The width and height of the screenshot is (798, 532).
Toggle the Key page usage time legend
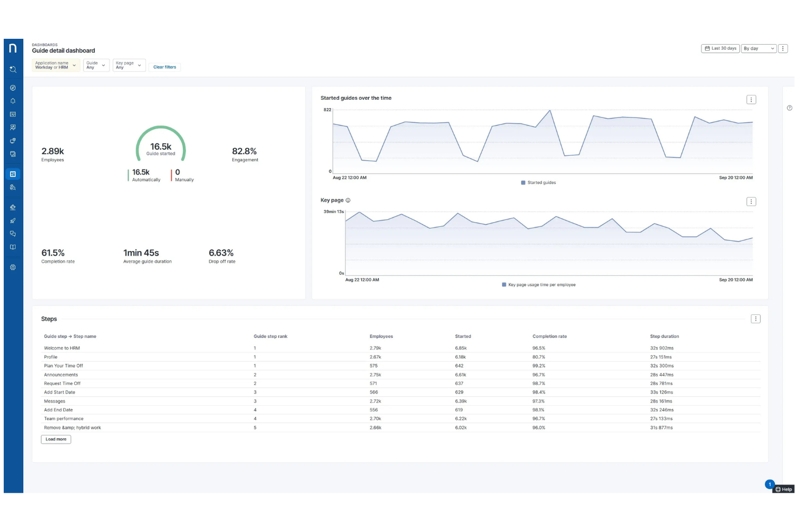(x=539, y=285)
